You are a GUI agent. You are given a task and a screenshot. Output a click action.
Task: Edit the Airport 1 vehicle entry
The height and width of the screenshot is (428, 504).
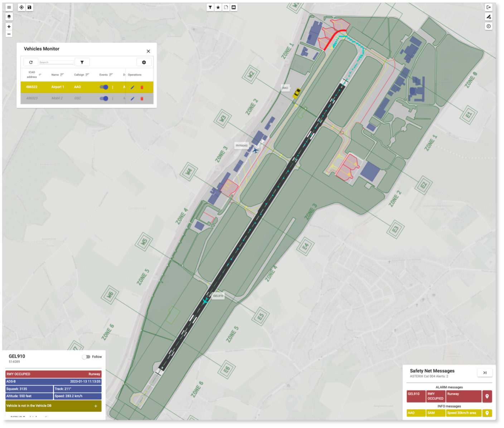pos(132,87)
